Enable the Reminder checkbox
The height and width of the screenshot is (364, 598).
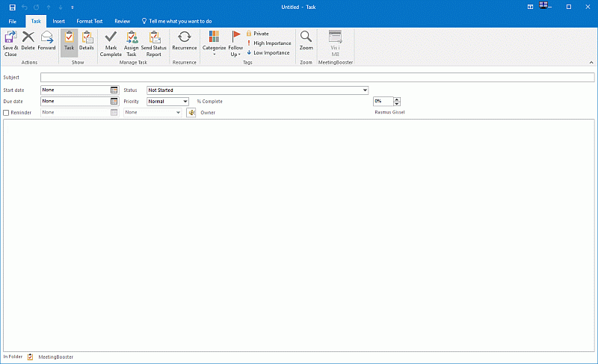pos(6,113)
